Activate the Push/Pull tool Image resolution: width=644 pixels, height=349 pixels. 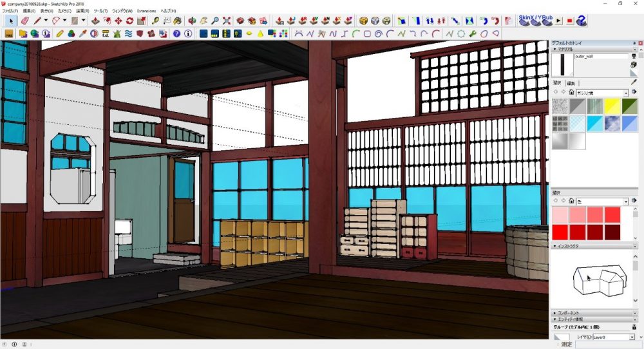(95, 21)
